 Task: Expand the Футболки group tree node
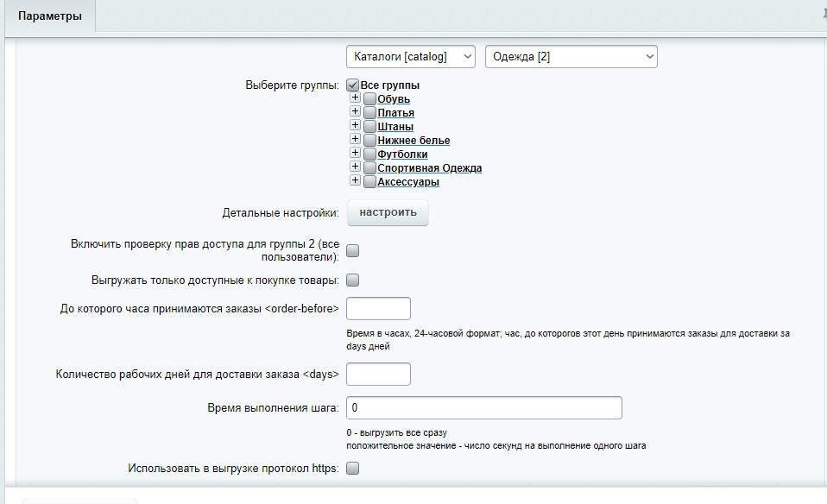355,154
